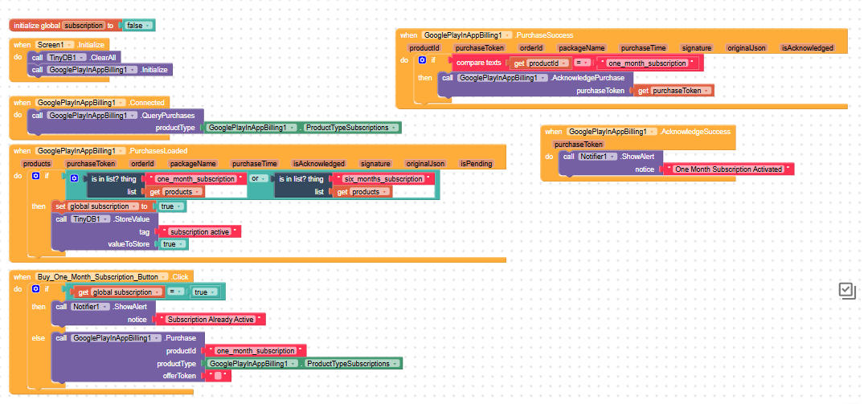Select the 'packageName' parameter of PurchasesLoaded
868x404 pixels.
(193, 164)
